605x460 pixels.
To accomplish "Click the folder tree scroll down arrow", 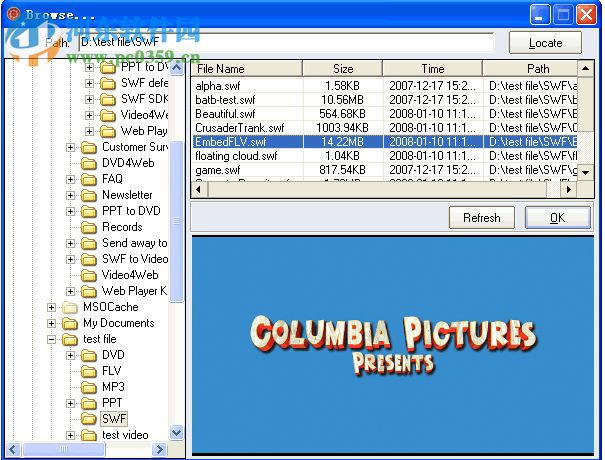I will 176,433.
